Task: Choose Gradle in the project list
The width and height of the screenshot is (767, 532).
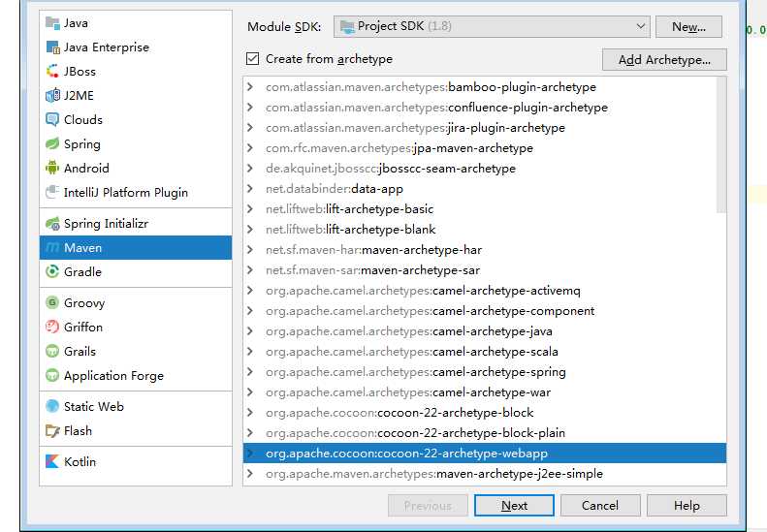Action: point(136,271)
